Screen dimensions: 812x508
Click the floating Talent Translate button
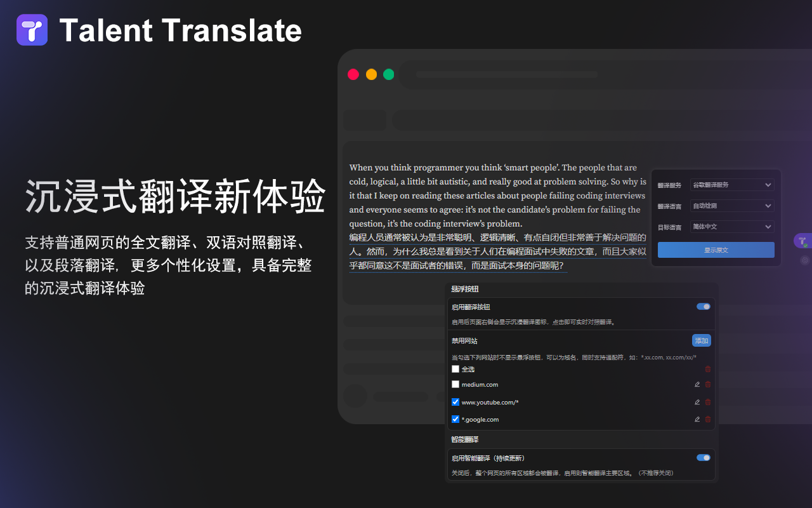(802, 241)
